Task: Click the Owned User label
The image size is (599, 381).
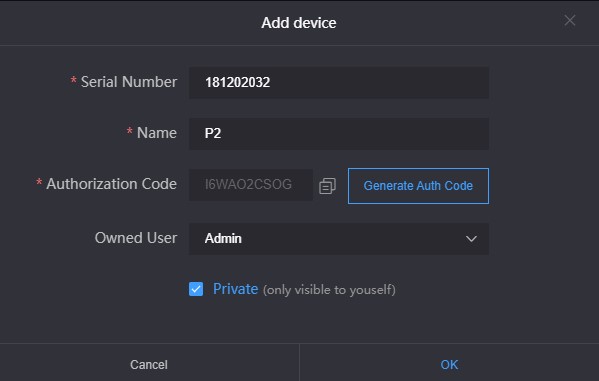Action: (136, 238)
